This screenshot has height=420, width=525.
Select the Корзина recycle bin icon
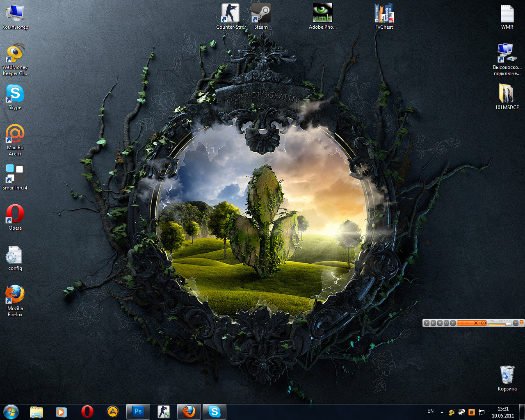pos(507,378)
